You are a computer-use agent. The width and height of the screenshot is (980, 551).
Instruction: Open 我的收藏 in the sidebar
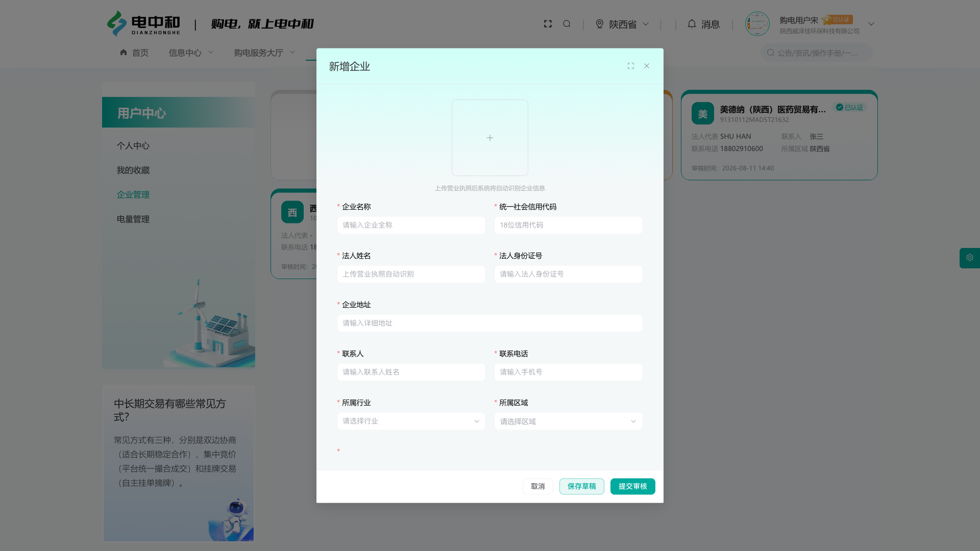(x=133, y=170)
